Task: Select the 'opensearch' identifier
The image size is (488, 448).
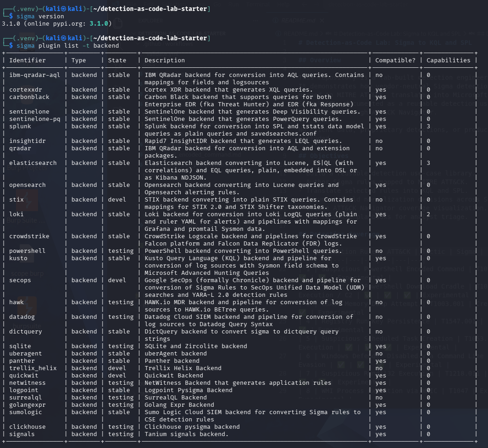Action: tap(27, 185)
